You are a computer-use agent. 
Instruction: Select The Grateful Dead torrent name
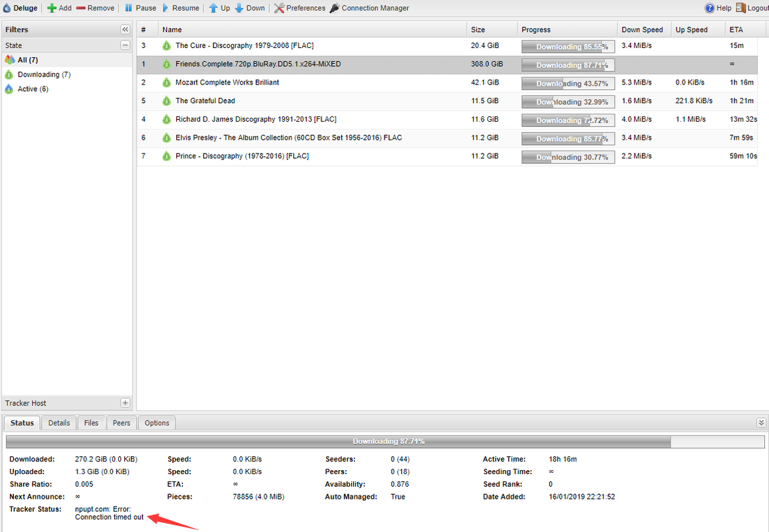(205, 100)
